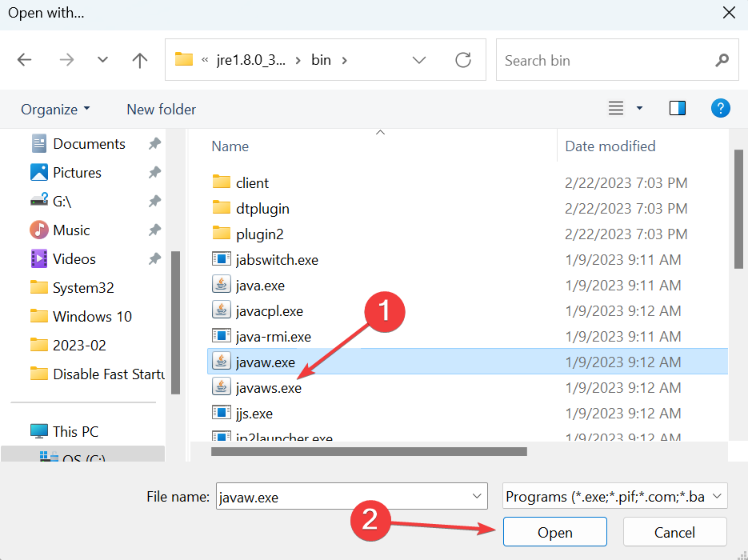Expand the File name combo box arrow
The image size is (748, 560).
[478, 497]
